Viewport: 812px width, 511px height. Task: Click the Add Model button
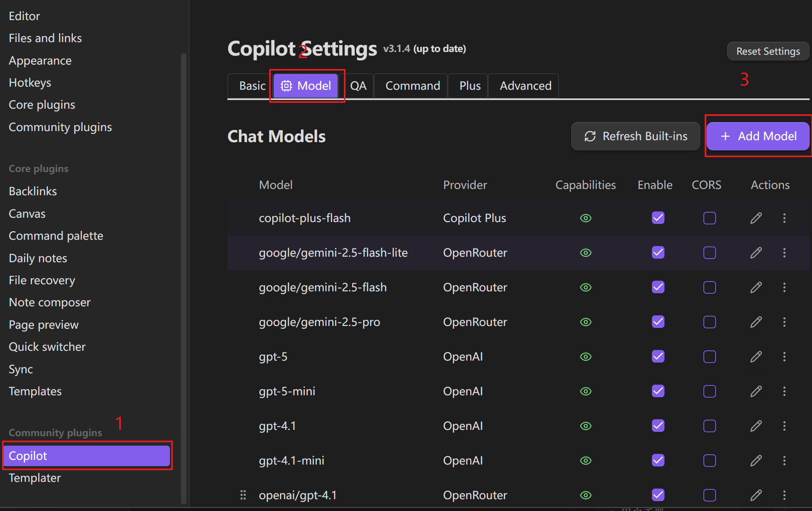[x=758, y=136]
